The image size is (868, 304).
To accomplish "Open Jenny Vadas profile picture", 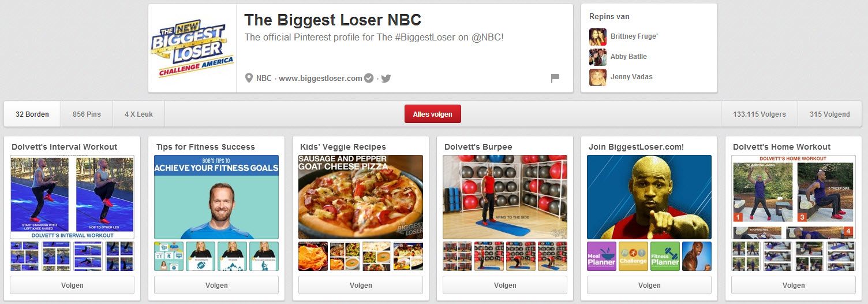I will tap(598, 77).
